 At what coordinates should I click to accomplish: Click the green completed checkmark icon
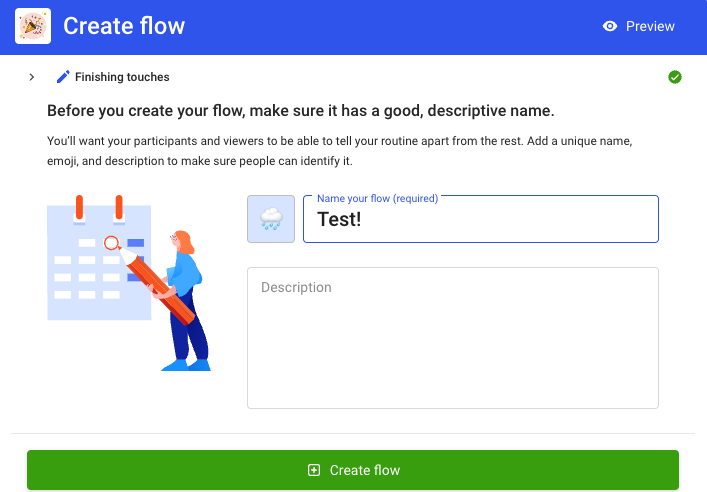point(675,77)
